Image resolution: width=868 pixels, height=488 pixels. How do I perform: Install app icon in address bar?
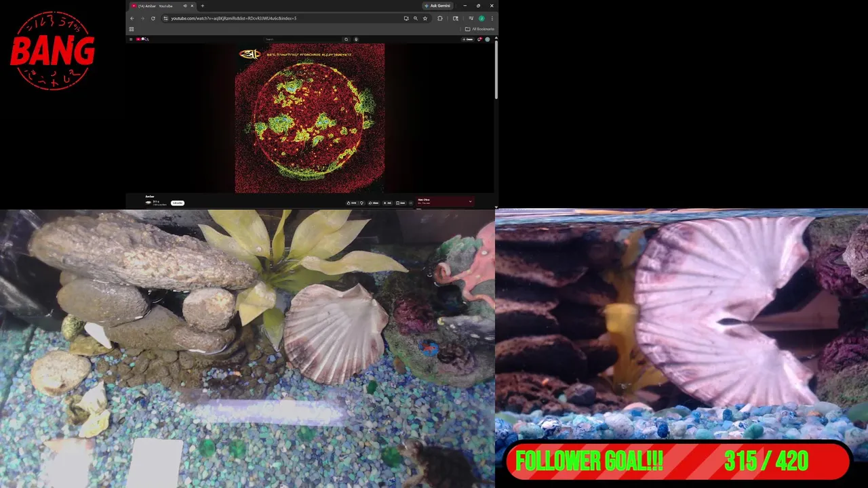click(406, 18)
